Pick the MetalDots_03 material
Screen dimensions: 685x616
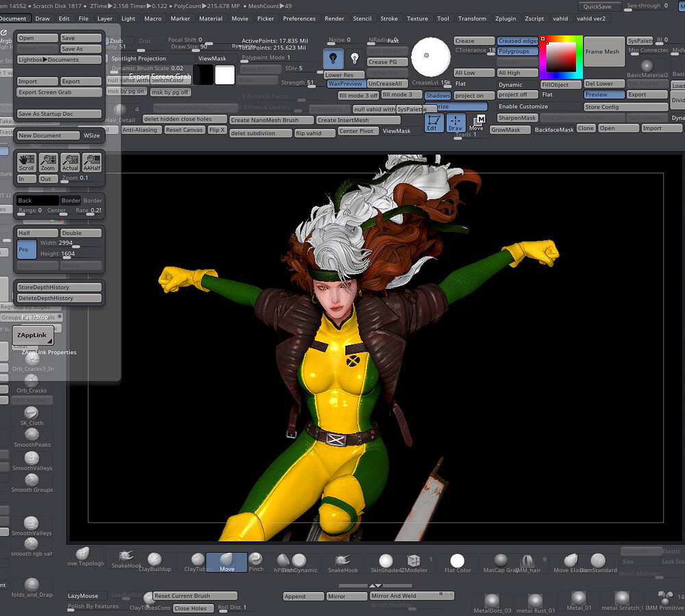pos(492,603)
